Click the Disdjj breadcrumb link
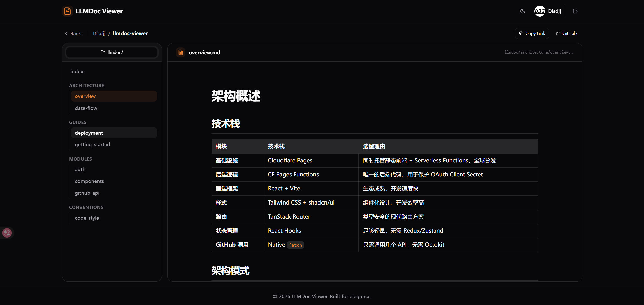This screenshot has height=305, width=644. click(x=99, y=33)
